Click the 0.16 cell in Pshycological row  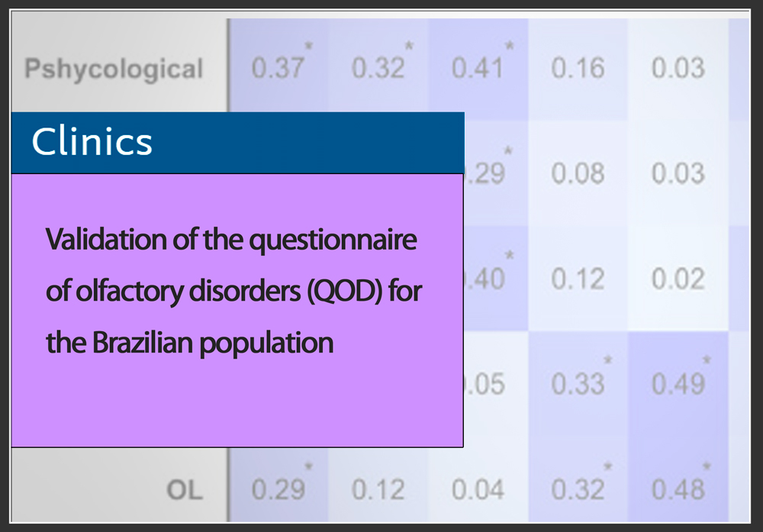(x=578, y=69)
